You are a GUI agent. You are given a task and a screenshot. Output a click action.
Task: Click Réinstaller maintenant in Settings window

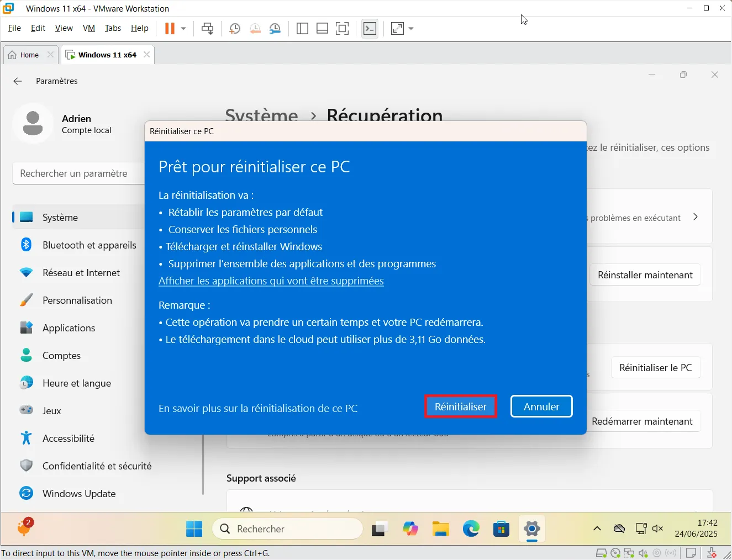(645, 275)
